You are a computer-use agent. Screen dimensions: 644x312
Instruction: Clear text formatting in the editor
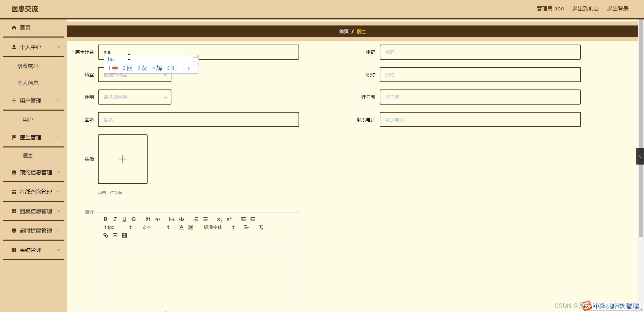click(261, 227)
